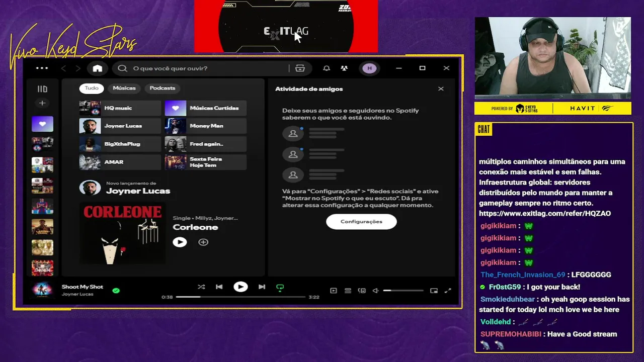Mute with the speaker icon

pos(375,291)
